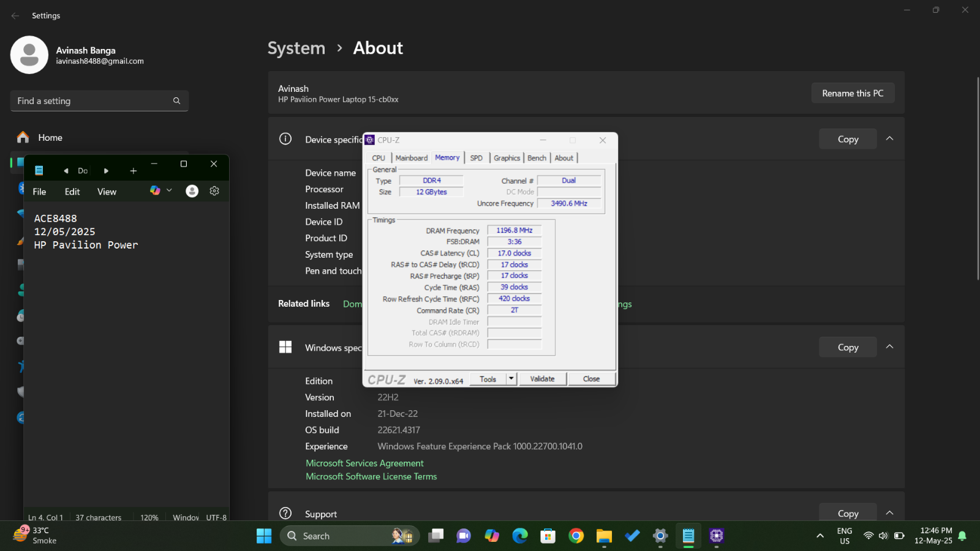Show hidden system tray icons
Viewport: 980px width, 551px height.
(x=820, y=536)
